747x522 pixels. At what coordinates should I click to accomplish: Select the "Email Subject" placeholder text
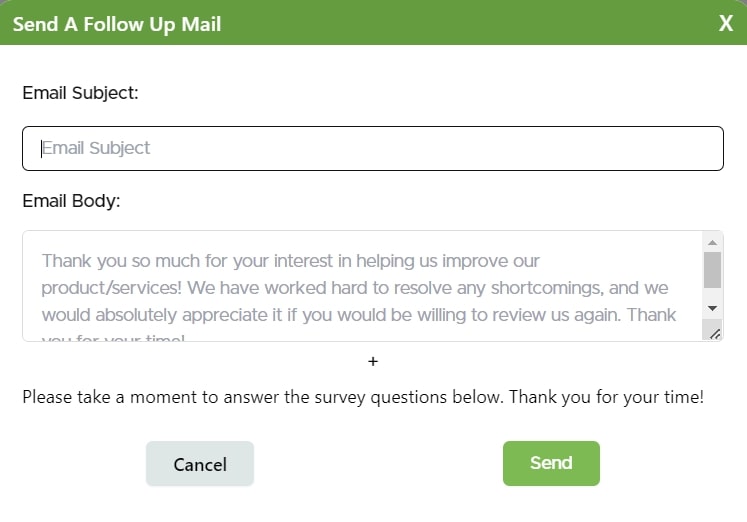[96, 148]
